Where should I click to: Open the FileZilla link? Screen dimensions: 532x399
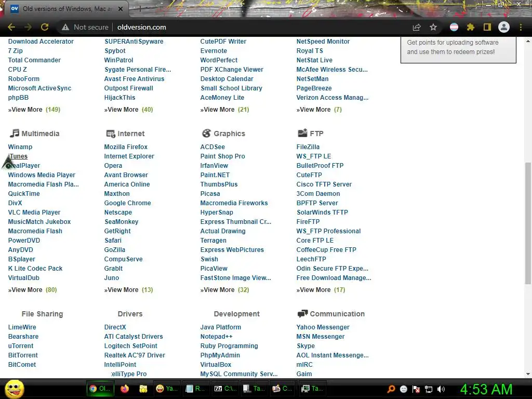(x=308, y=147)
